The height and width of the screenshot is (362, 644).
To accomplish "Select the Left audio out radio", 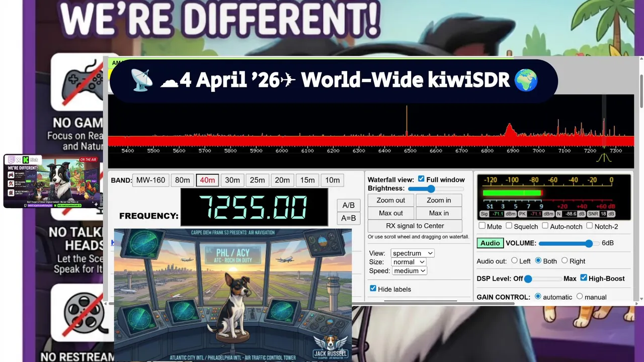I will (514, 260).
